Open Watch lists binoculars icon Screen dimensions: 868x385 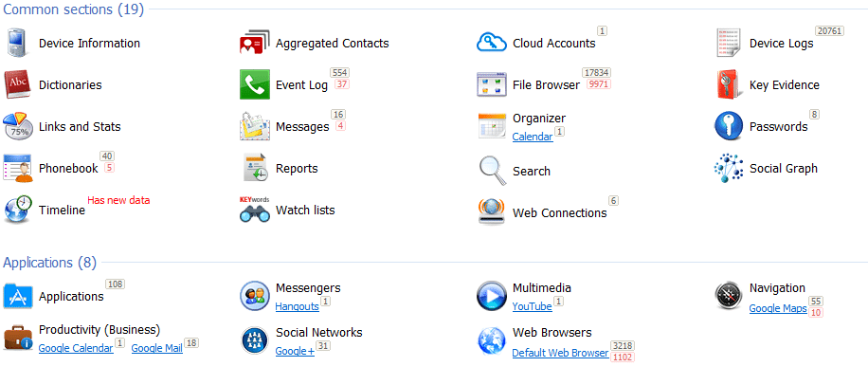click(255, 210)
